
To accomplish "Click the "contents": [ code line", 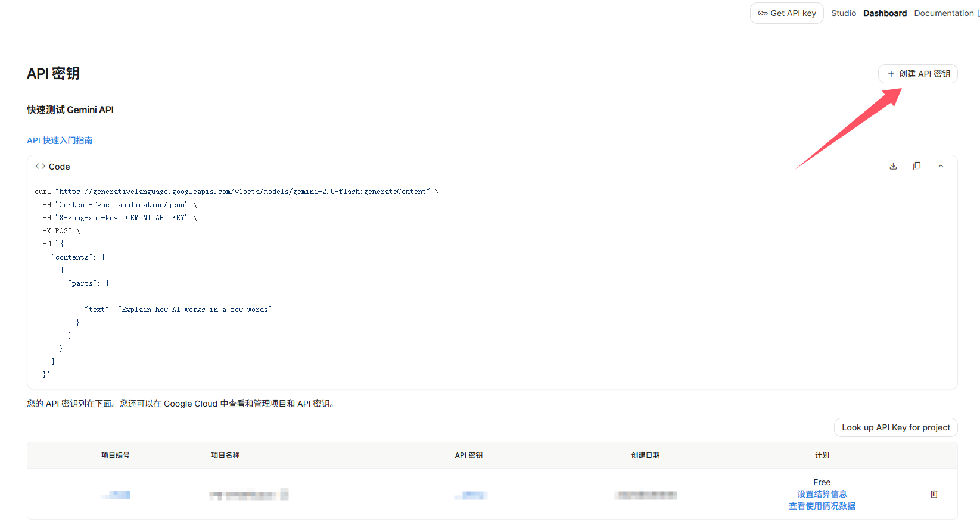I will tap(78, 257).
